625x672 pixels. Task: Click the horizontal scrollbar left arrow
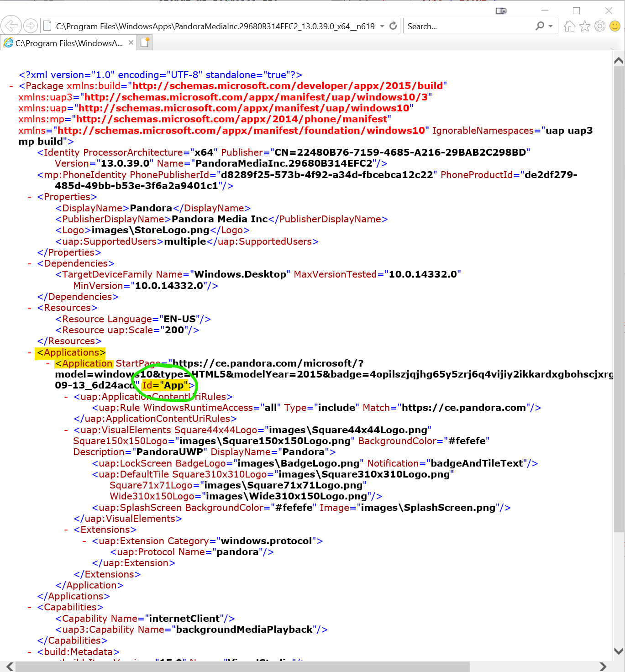[9, 666]
